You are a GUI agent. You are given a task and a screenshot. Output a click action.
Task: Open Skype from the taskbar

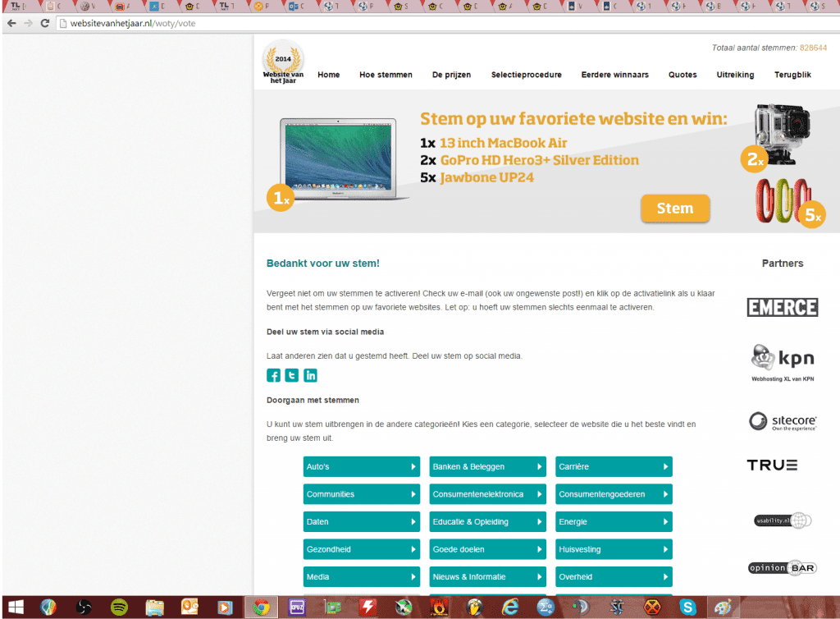(687, 608)
